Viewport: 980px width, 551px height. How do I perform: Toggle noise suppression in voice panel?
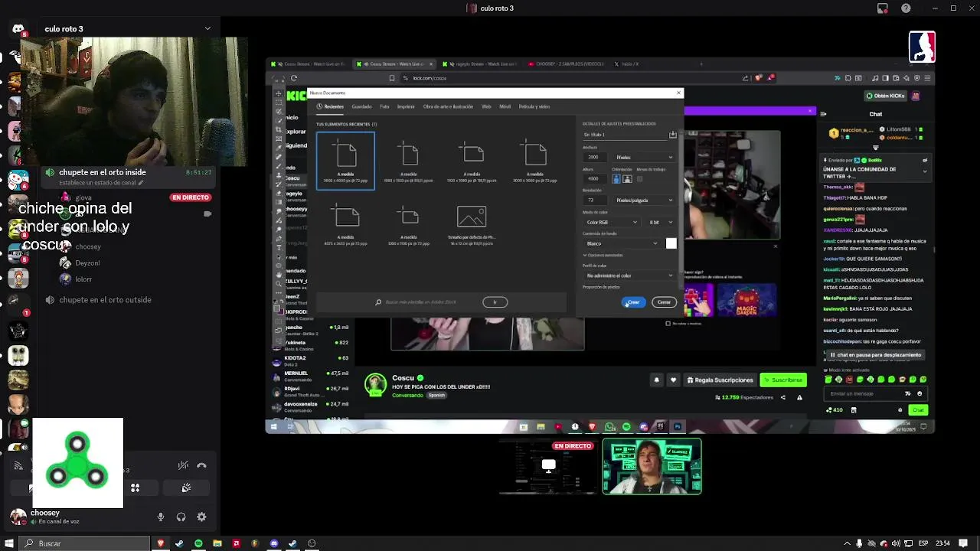[x=183, y=465]
